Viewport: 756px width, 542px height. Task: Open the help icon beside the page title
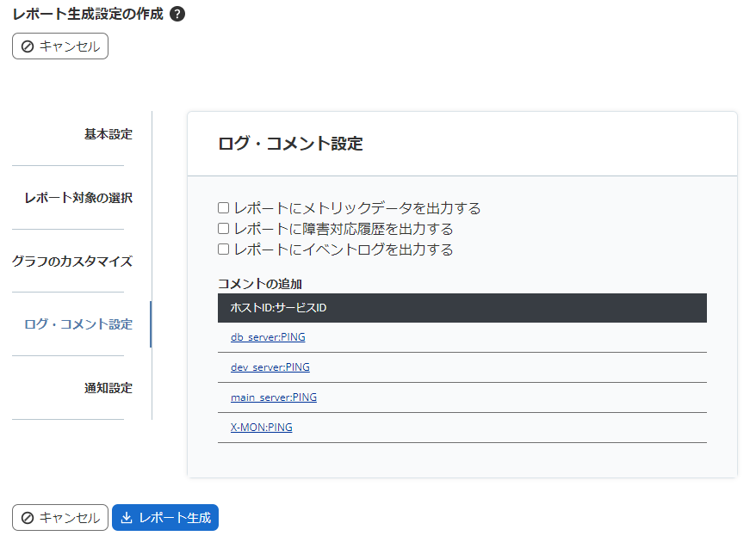click(179, 14)
